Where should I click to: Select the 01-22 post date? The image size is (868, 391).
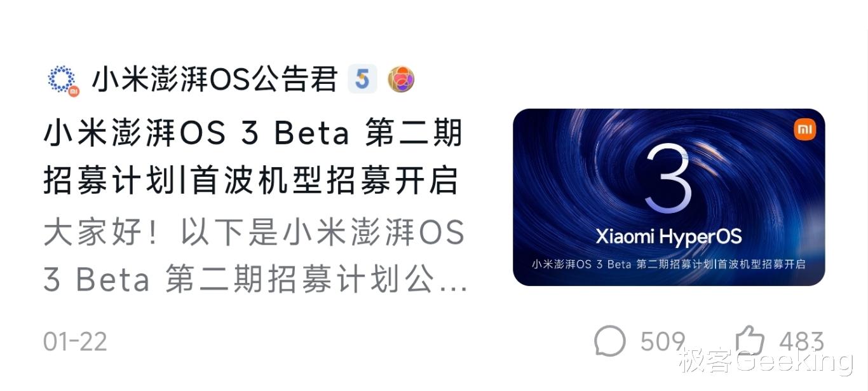pyautogui.click(x=75, y=341)
